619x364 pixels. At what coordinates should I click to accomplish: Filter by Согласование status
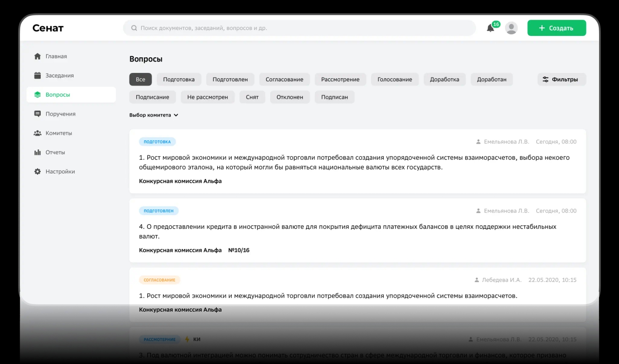285,79
